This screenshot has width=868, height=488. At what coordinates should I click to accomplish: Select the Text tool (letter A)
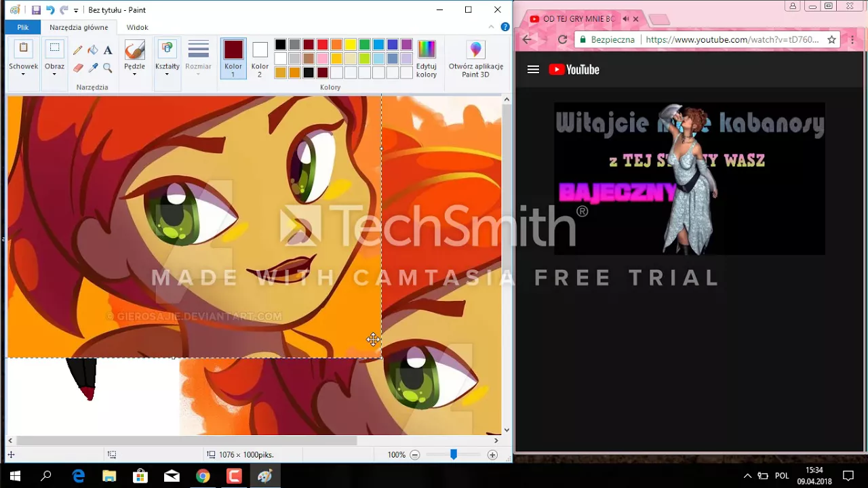click(x=108, y=50)
